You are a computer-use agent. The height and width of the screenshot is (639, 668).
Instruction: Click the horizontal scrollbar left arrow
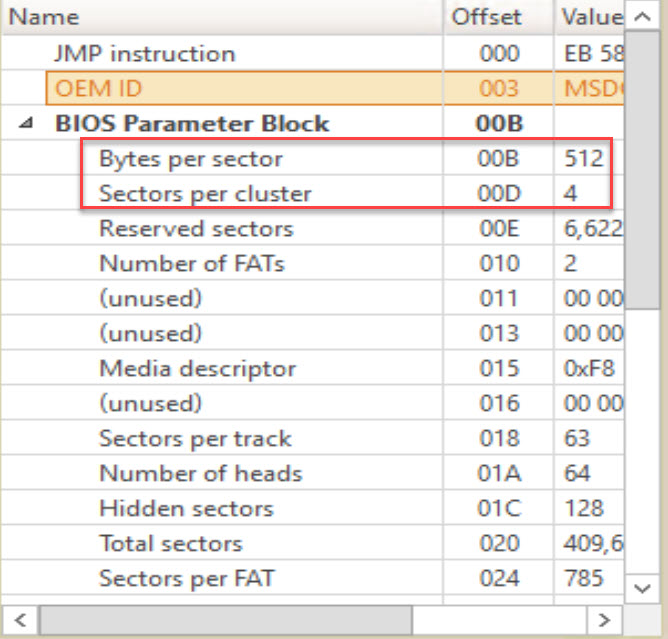click(17, 619)
